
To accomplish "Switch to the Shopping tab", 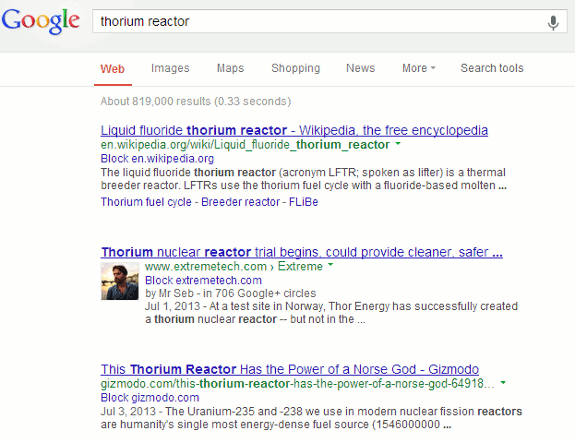I will (x=296, y=68).
